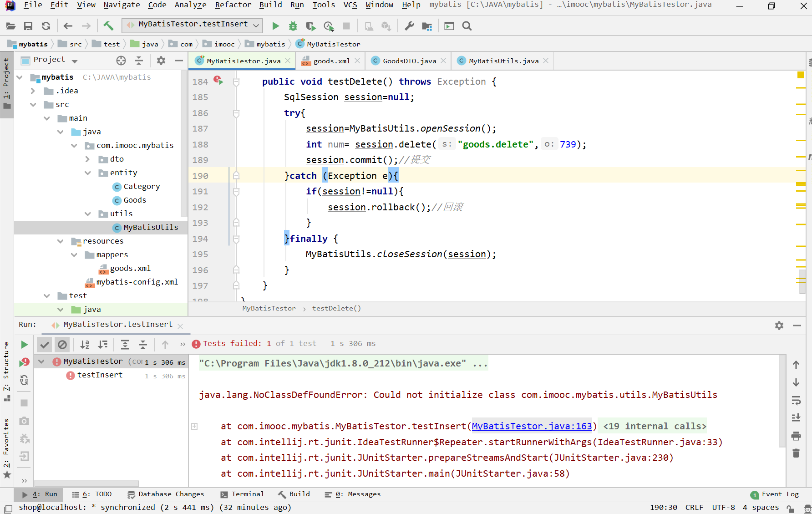Open Structure side tool window

(x=6, y=371)
